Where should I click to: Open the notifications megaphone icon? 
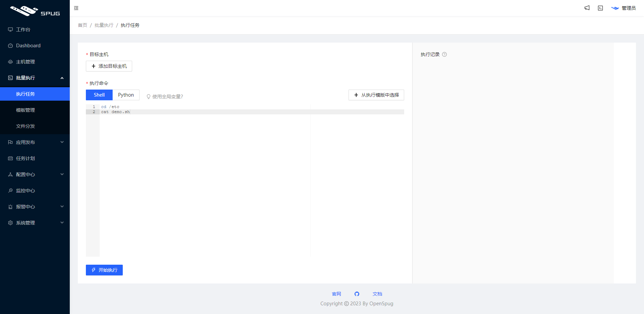[x=587, y=8]
